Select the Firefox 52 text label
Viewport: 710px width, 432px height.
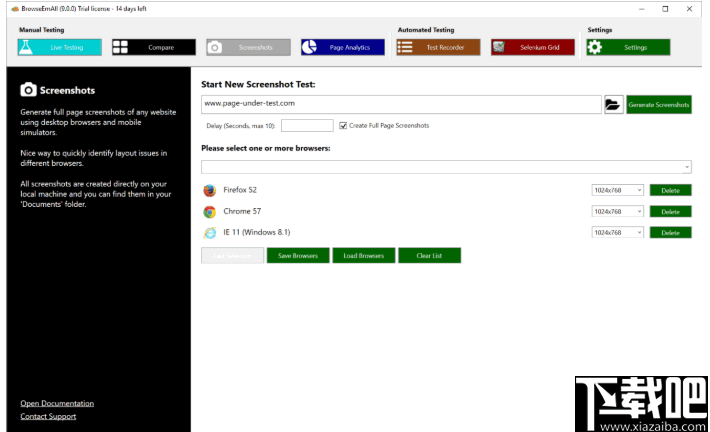(x=240, y=190)
